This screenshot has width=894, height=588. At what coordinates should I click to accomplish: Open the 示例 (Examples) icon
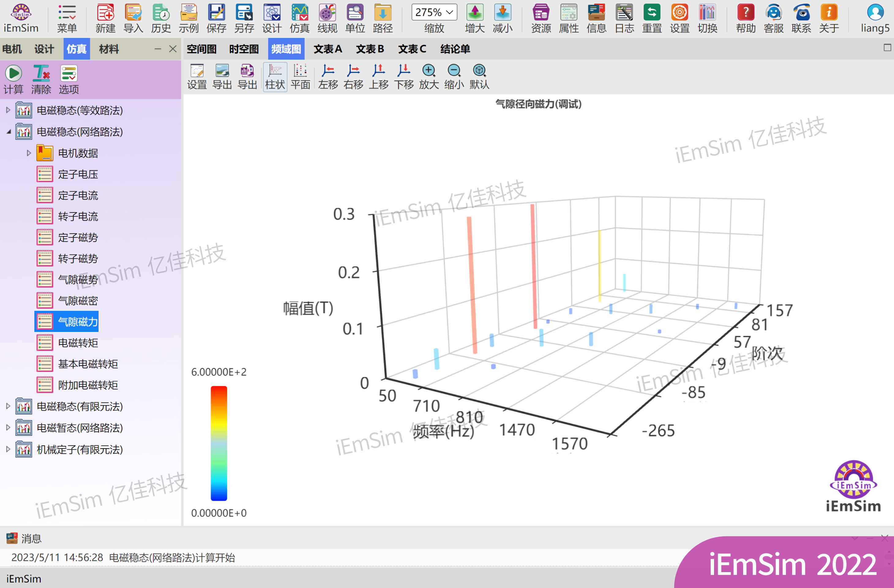pos(189,18)
